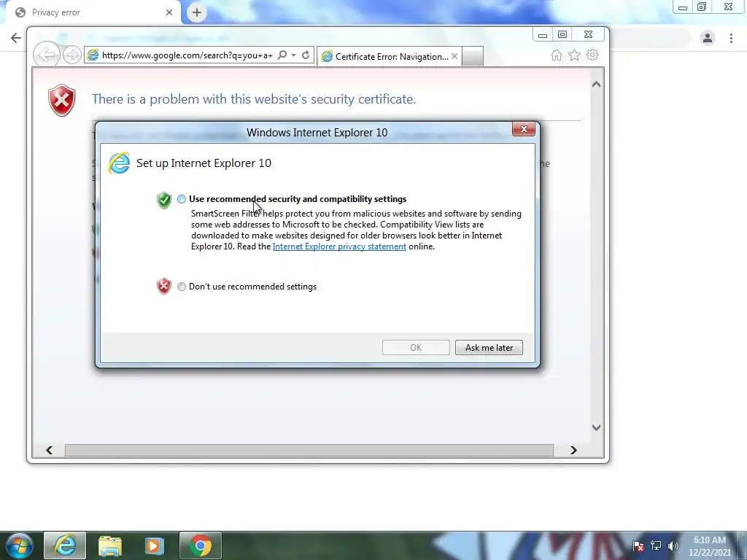
Task: Open the IE Home page icon
Action: point(557,55)
